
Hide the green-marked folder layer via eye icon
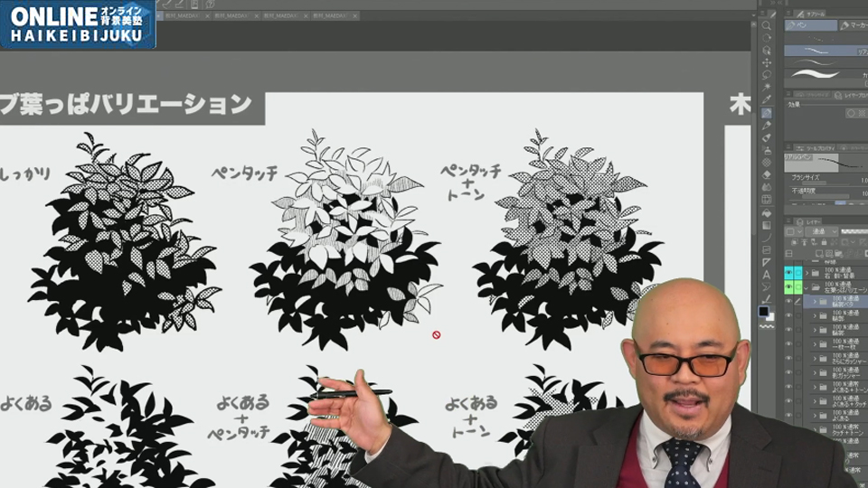pyautogui.click(x=788, y=287)
